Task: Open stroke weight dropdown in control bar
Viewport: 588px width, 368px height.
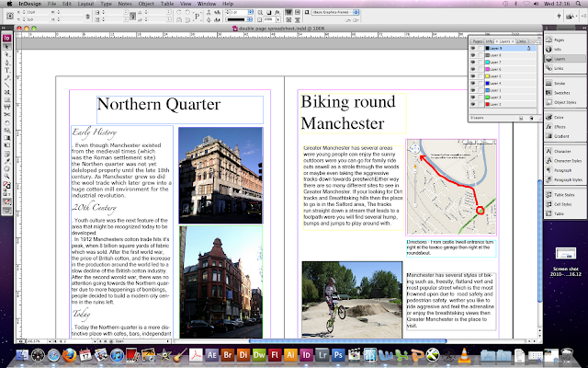Action: pyautogui.click(x=251, y=12)
